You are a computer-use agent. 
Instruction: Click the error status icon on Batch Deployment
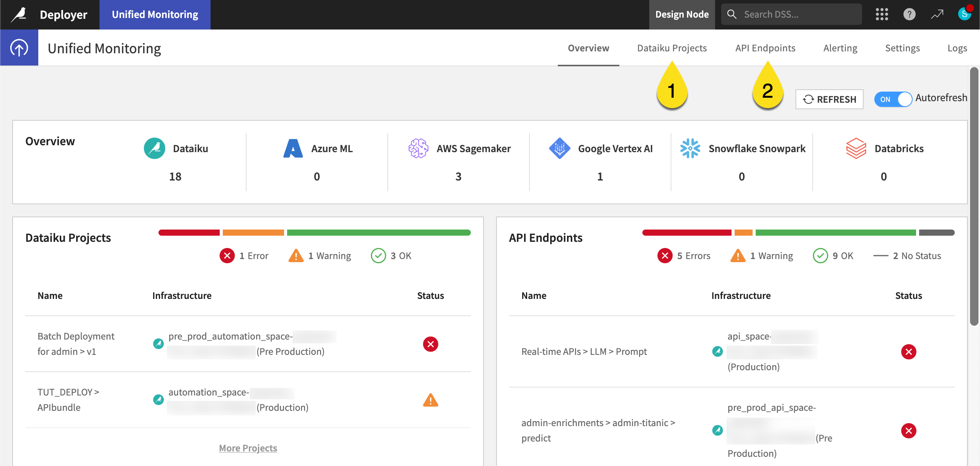[431, 344]
